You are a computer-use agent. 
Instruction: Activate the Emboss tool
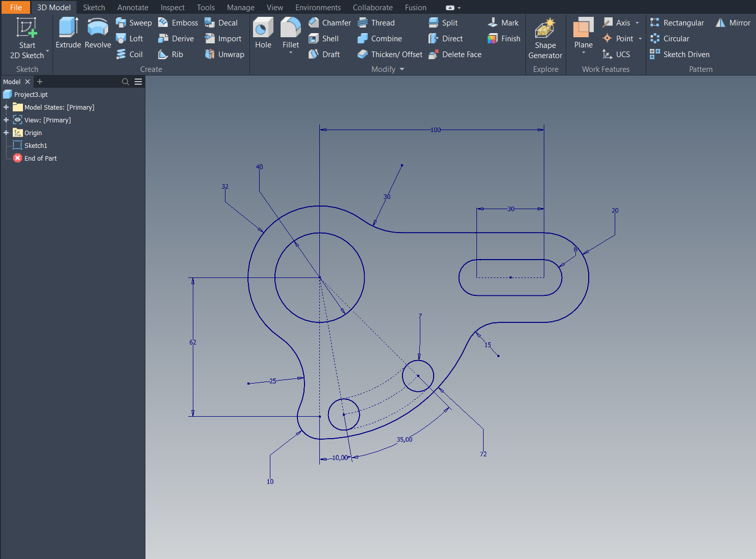178,23
